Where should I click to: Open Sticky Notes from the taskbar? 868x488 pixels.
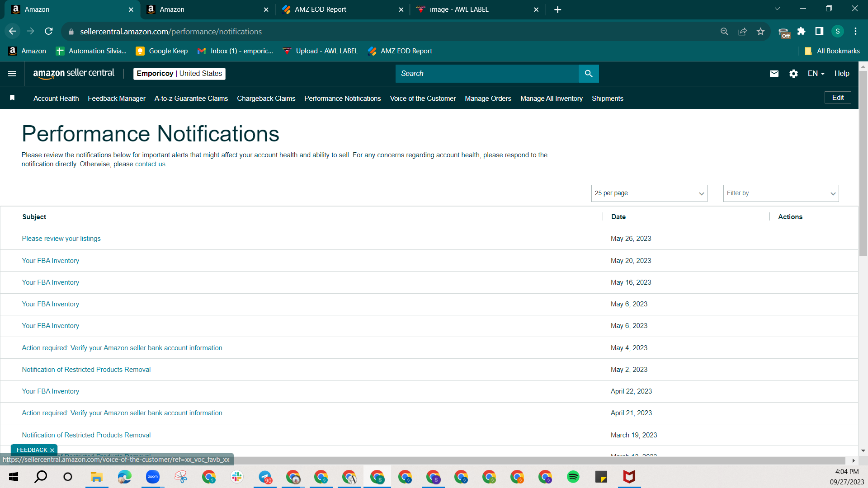pos(601,477)
